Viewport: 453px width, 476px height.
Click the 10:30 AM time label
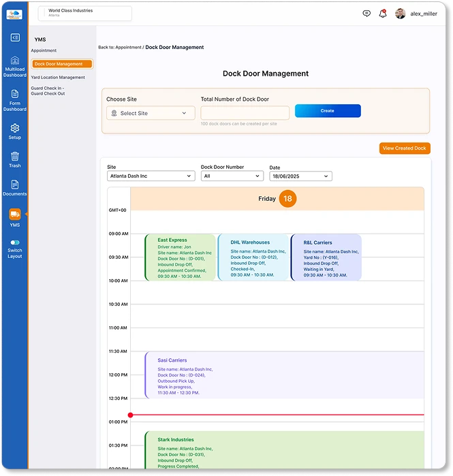click(118, 304)
